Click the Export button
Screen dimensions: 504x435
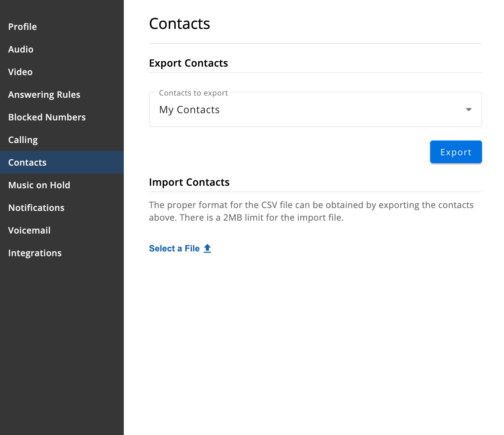click(456, 152)
